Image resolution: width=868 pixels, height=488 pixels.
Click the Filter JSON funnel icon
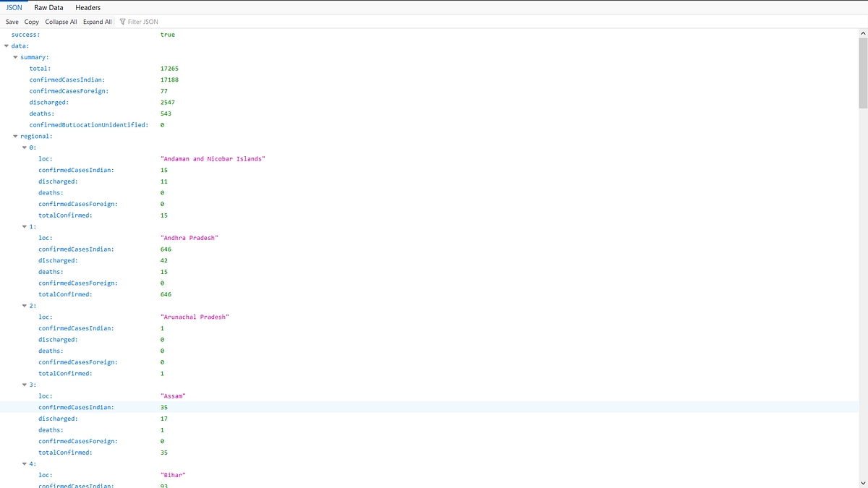[x=124, y=21]
